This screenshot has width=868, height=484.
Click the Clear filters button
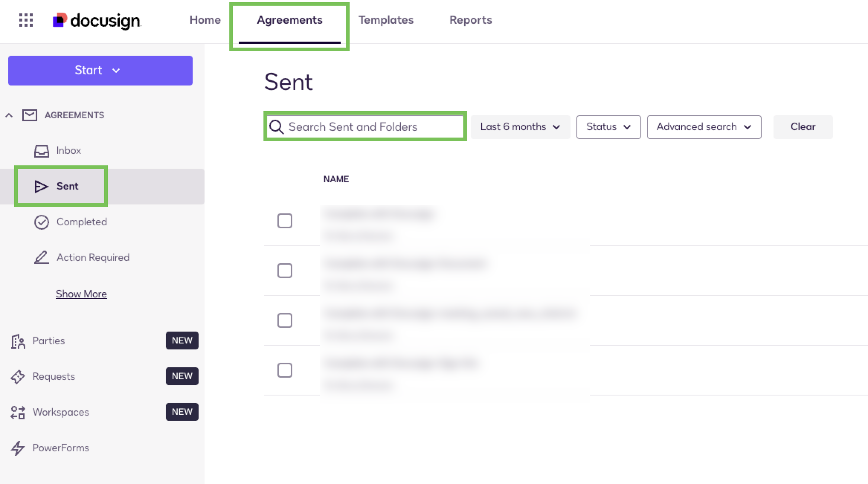[x=803, y=127]
